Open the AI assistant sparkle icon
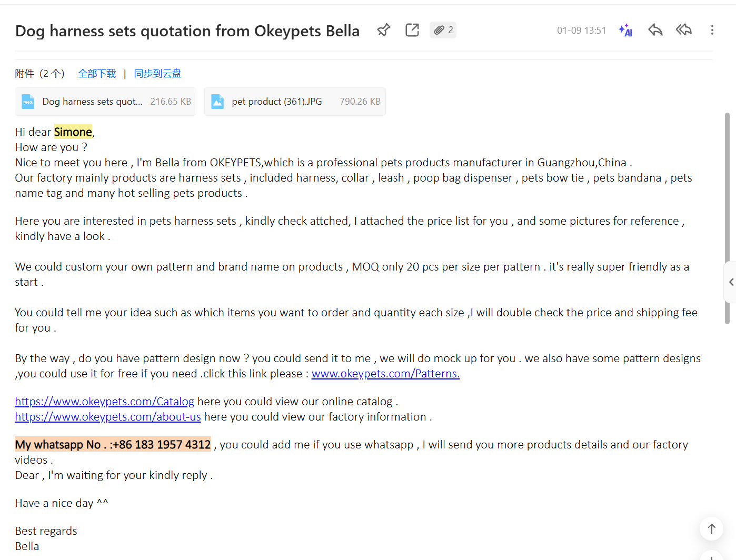Screen dimensions: 736x560 pyautogui.click(x=625, y=31)
